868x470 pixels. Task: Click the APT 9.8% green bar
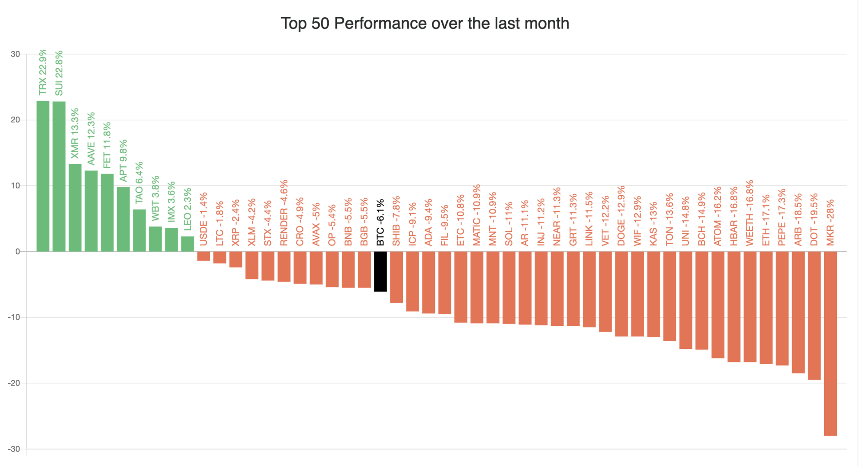123,219
